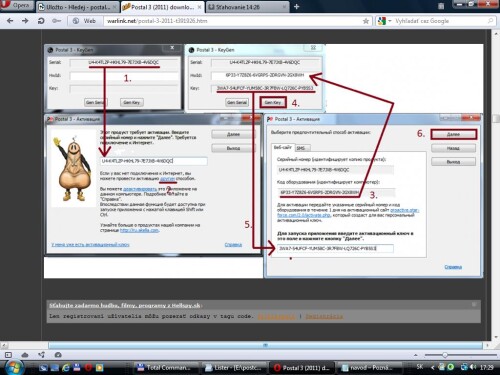Click the password wand key icon

(x=56, y=21)
